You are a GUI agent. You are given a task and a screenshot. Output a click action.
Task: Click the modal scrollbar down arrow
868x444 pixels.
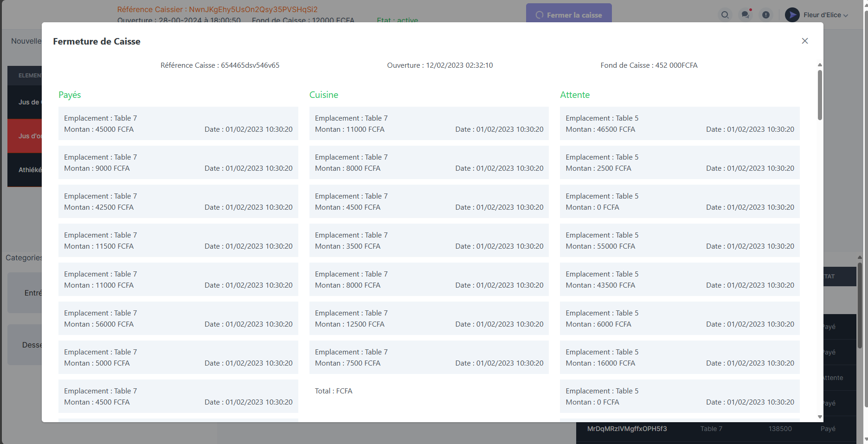[x=820, y=417]
